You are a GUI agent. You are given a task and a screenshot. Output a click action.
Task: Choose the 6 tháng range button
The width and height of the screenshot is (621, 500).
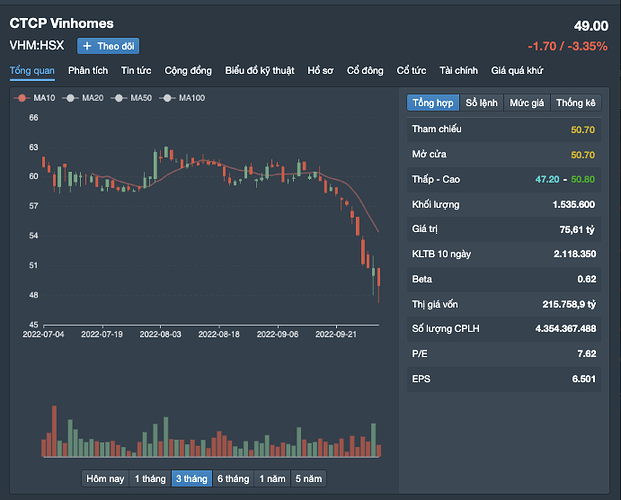pyautogui.click(x=232, y=478)
